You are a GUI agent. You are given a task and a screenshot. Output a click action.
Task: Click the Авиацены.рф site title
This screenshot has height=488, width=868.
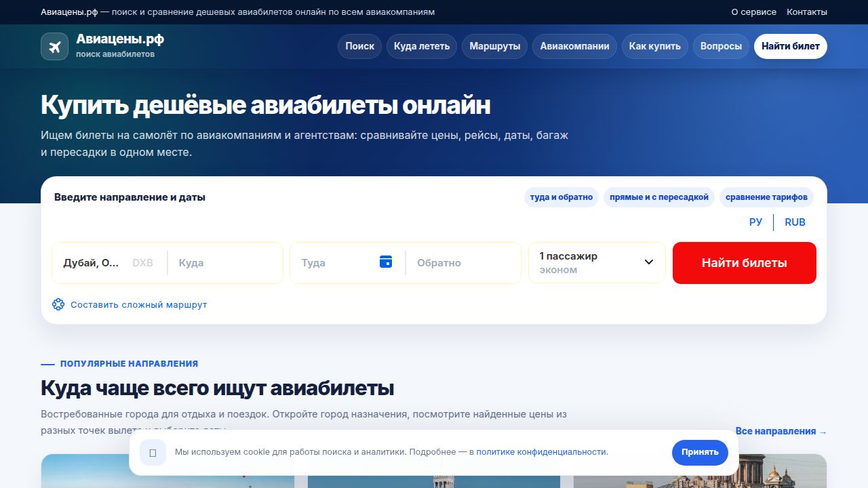120,39
